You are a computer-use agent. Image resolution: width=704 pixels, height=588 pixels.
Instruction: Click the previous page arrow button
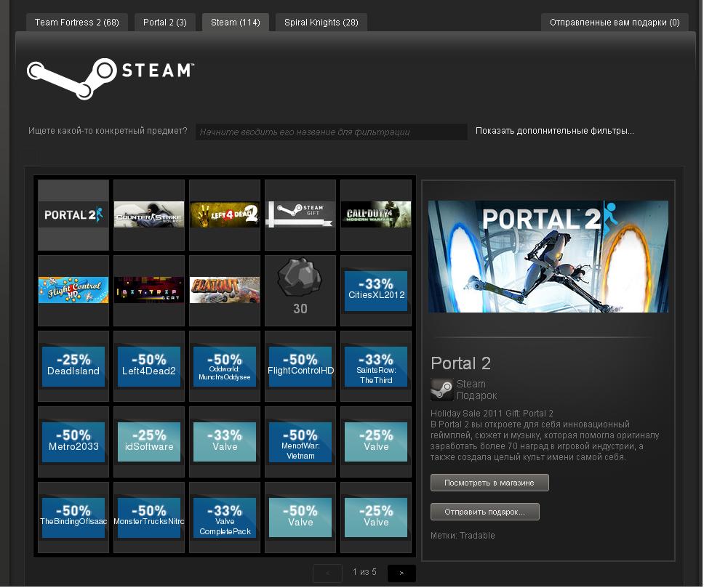[327, 573]
